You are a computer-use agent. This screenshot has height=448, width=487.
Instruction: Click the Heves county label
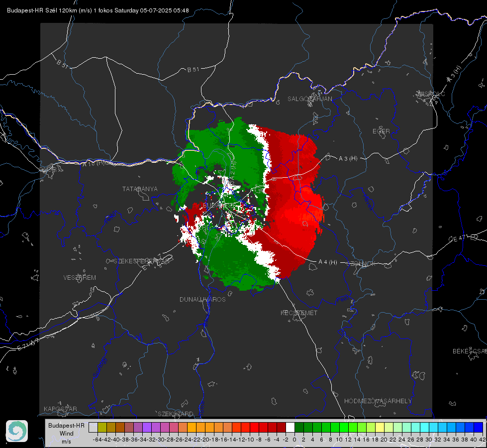point(368,202)
